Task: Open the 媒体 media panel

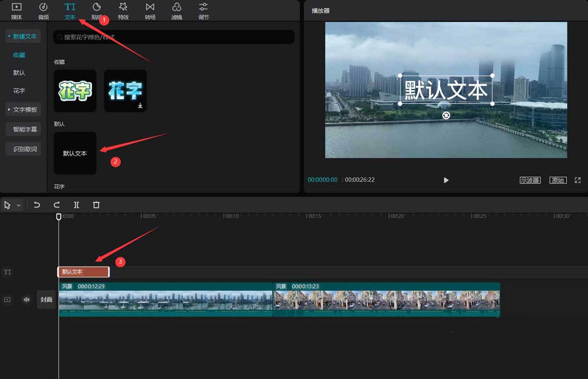Action: click(16, 11)
